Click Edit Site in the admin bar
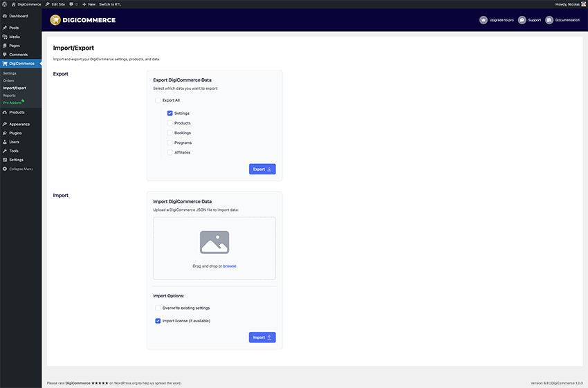The height and width of the screenshot is (388, 588). tap(55, 4)
